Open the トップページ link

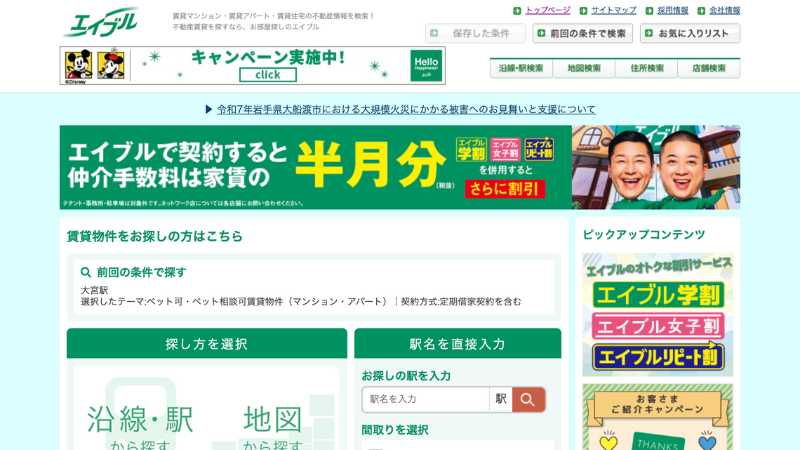[x=547, y=10]
